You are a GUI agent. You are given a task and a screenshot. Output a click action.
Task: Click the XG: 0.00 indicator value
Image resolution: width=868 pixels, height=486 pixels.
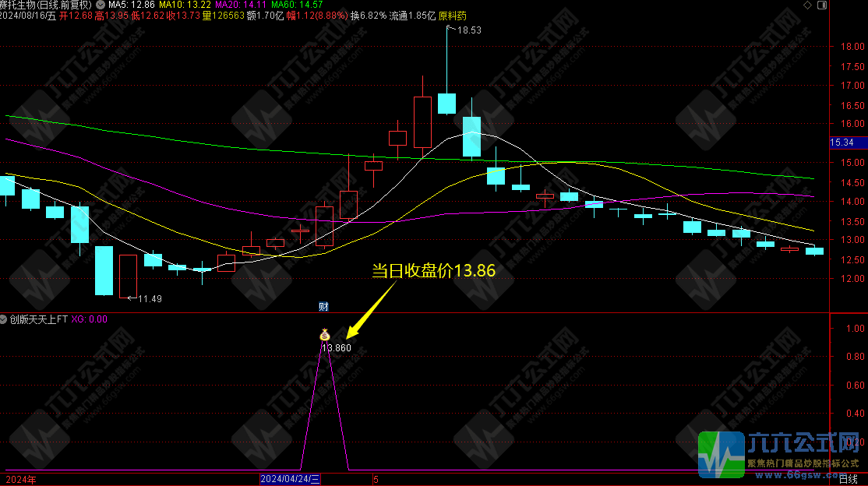pos(90,319)
